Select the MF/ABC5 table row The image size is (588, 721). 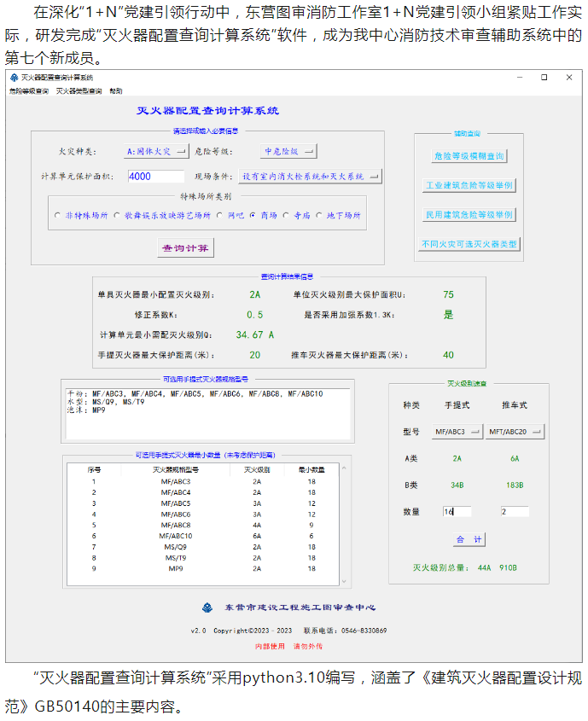point(203,503)
